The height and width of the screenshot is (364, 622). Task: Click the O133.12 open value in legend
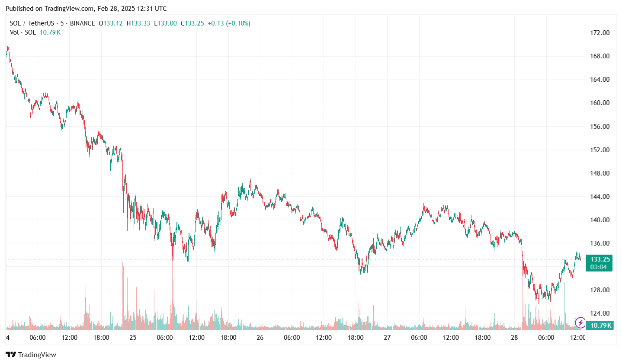(111, 23)
